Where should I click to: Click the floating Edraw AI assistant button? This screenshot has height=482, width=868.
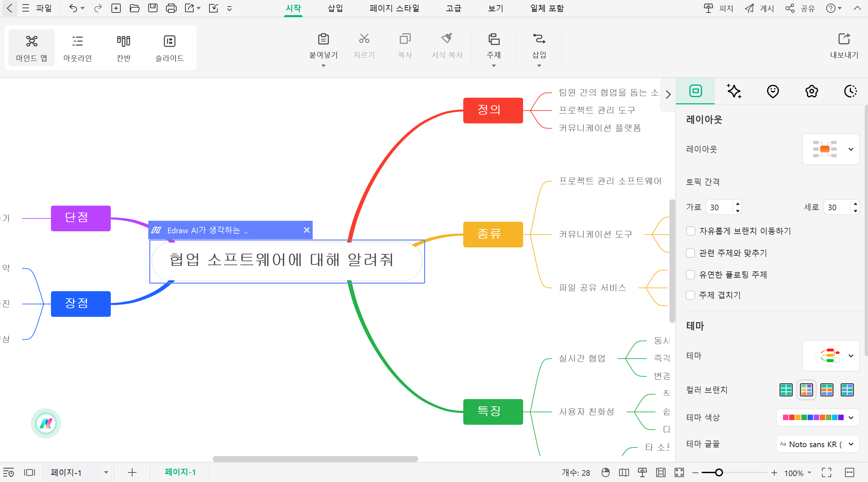tap(46, 423)
